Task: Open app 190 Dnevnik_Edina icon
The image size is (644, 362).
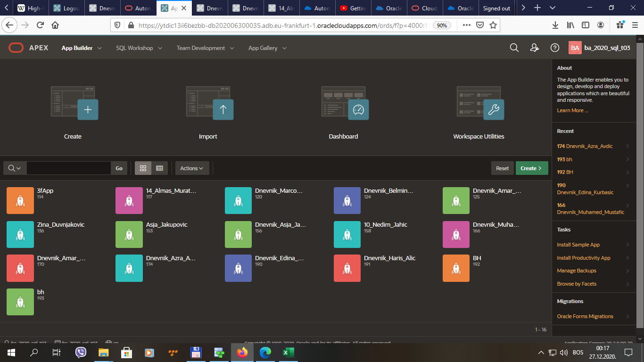Action: point(239,268)
